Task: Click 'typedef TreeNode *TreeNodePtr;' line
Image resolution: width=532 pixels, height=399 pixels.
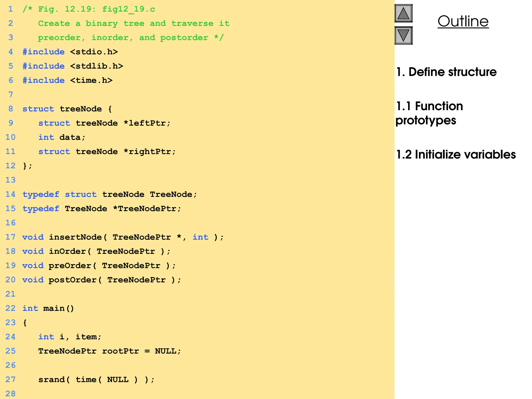Action: (102, 209)
